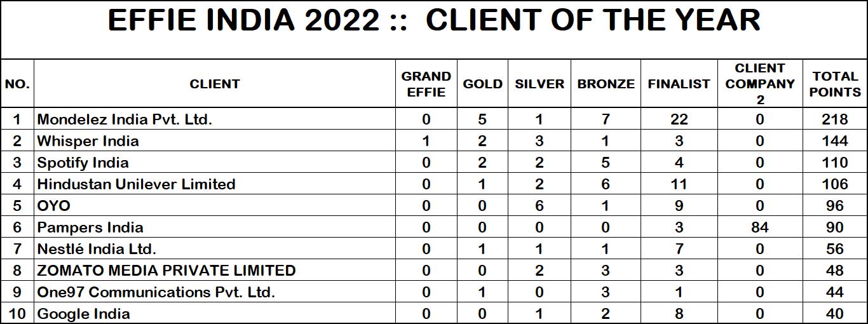This screenshot has width=868, height=324.
Task: Select the BRONZE column header
Action: tap(606, 84)
